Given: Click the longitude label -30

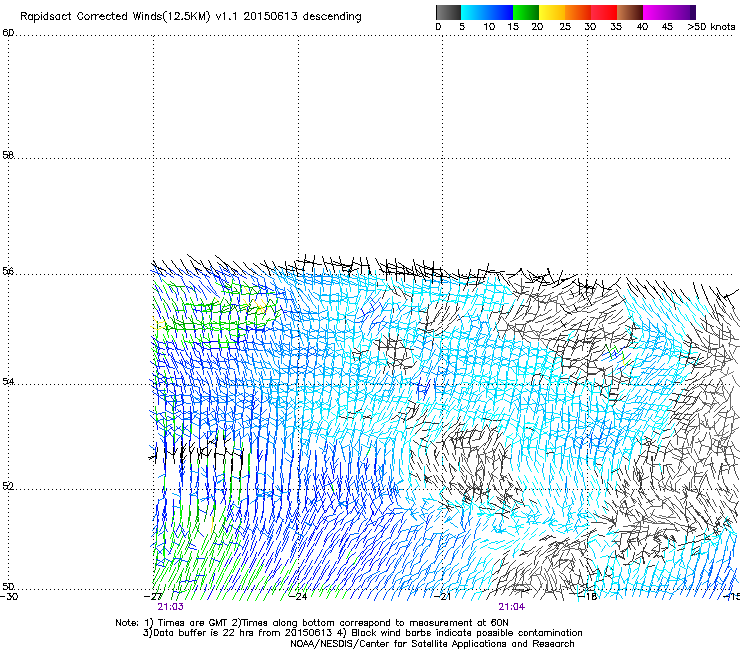Looking at the screenshot, I should pyautogui.click(x=9, y=596).
